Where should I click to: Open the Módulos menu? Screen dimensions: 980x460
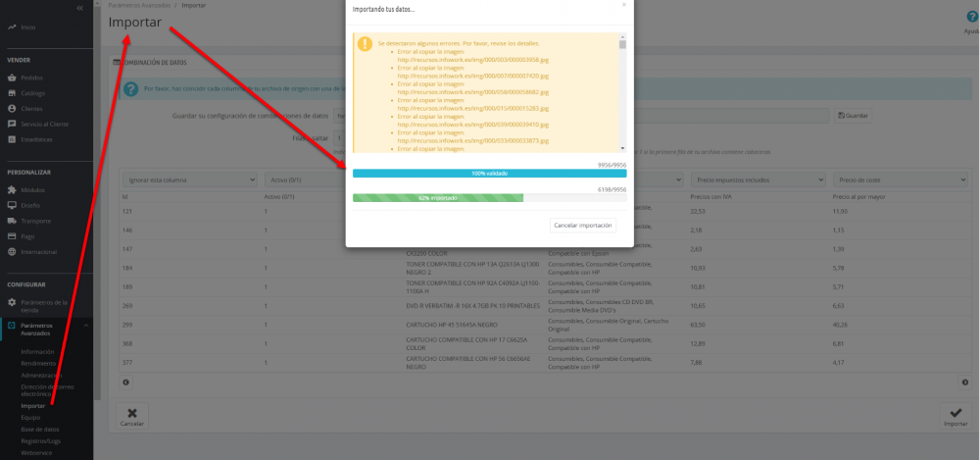click(32, 189)
